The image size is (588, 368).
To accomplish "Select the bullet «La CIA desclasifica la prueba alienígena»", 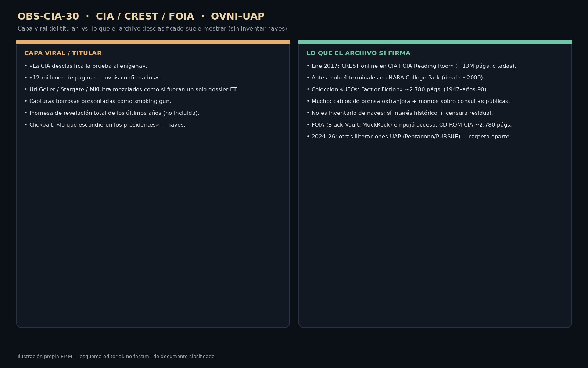I will click(86, 66).
